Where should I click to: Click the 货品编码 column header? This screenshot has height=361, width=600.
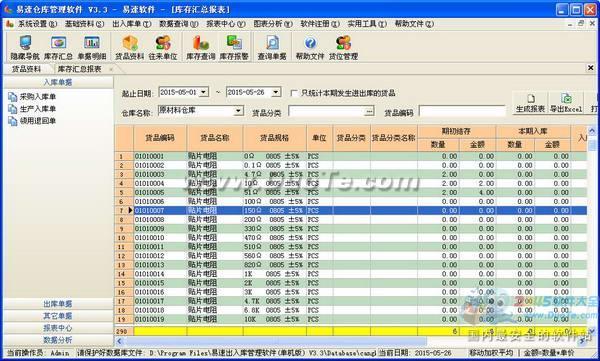coord(160,138)
